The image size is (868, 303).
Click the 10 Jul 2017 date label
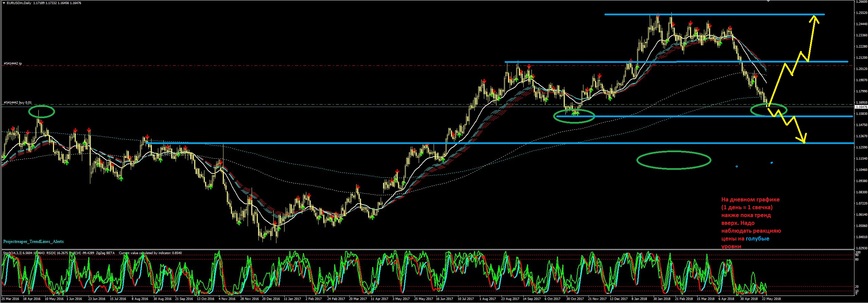pyautogui.click(x=466, y=299)
